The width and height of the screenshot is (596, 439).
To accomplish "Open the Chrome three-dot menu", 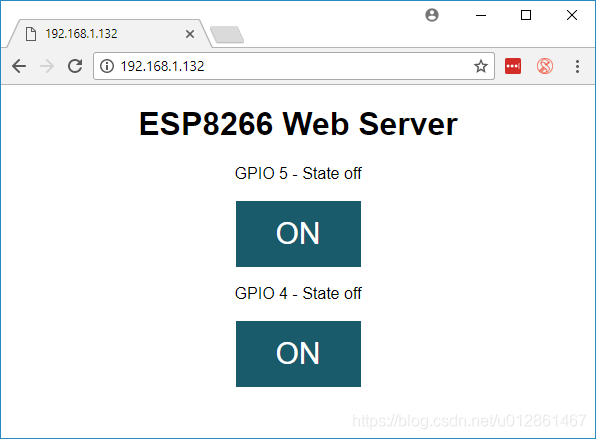I will coord(577,66).
